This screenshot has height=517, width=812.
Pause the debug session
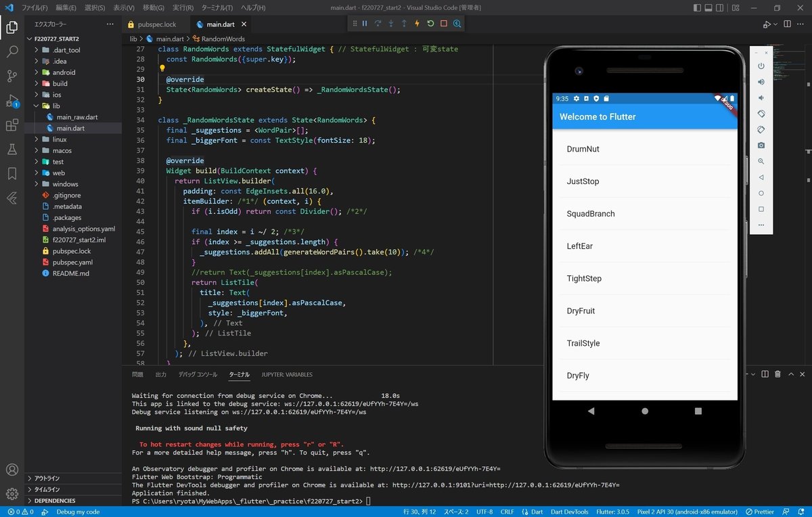(x=365, y=24)
